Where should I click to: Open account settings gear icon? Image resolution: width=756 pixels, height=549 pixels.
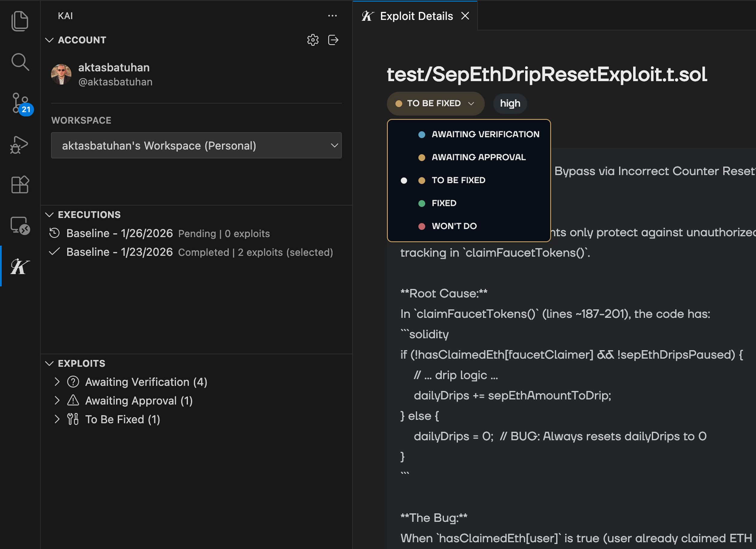coord(313,40)
